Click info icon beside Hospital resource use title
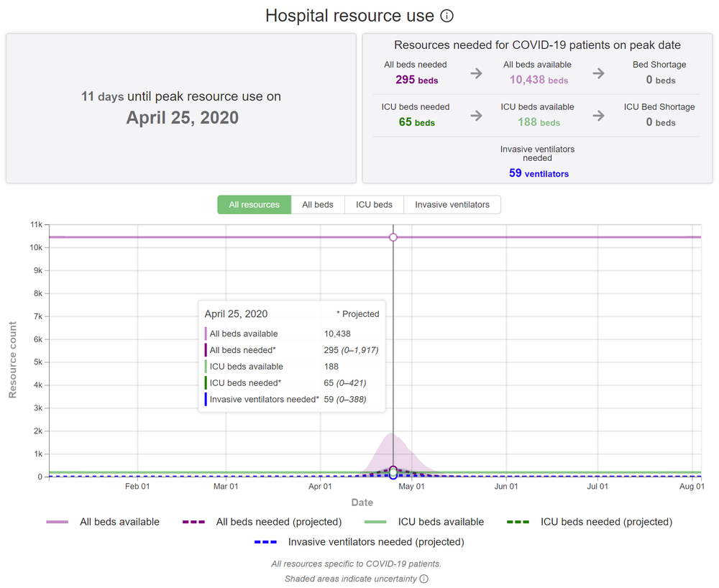Viewport: 719px width, 588px height. (447, 16)
